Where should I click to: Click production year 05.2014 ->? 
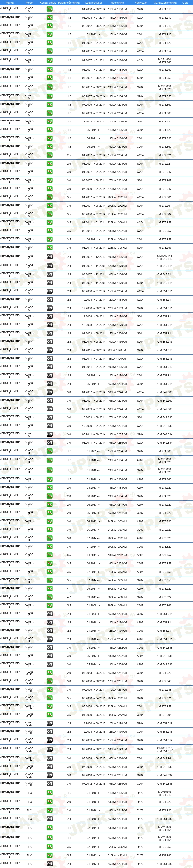(93, 664)
